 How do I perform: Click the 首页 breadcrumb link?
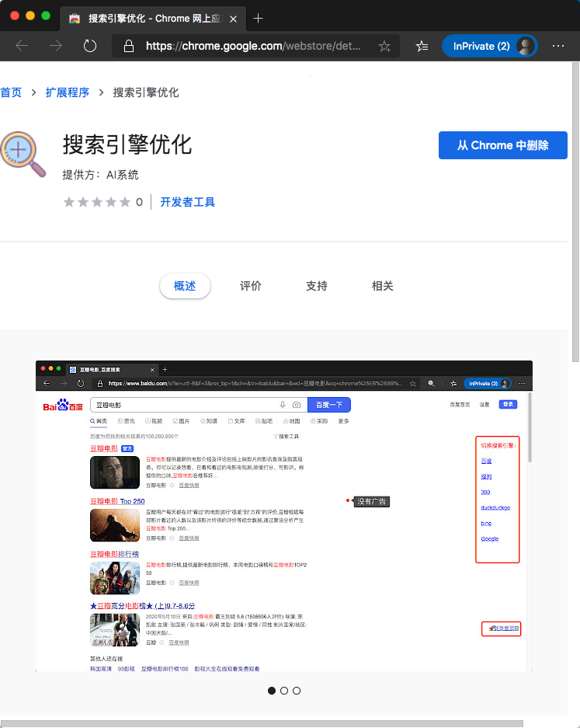[11, 92]
